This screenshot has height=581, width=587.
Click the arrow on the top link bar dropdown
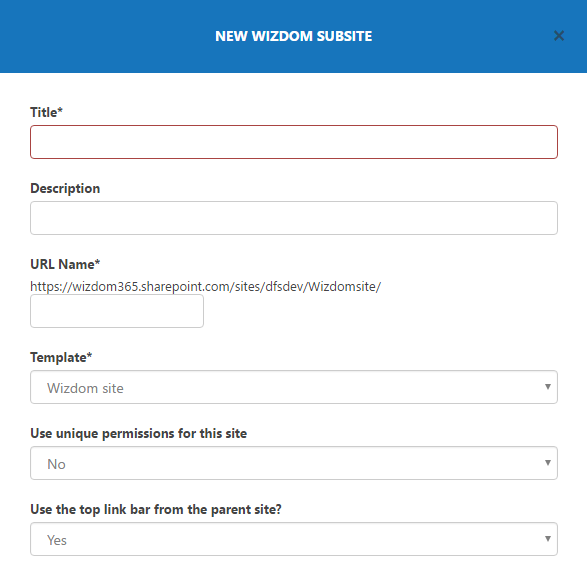548,539
